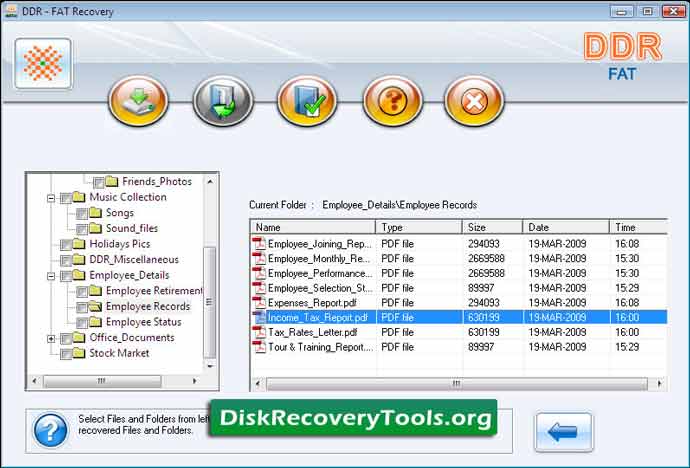
Task: Select the Stock Market tree label
Action: 119,353
